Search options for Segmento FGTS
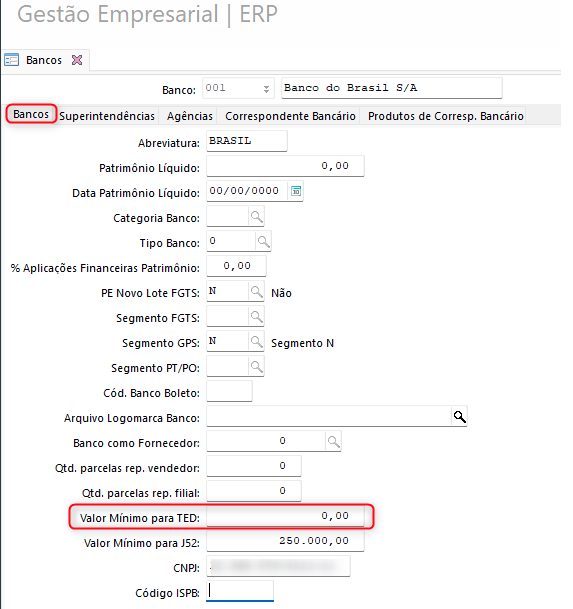Screen dimensions: 573x609 pos(256,316)
